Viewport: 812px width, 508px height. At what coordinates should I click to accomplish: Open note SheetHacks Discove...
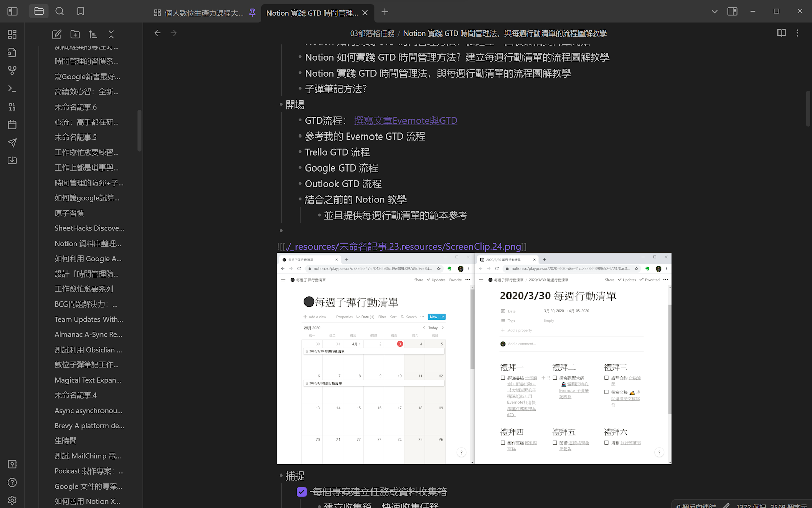pos(90,228)
